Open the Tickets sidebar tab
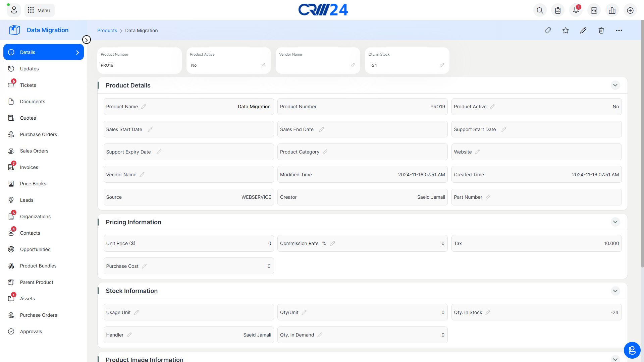Viewport: 644px width, 362px height. pyautogui.click(x=28, y=85)
